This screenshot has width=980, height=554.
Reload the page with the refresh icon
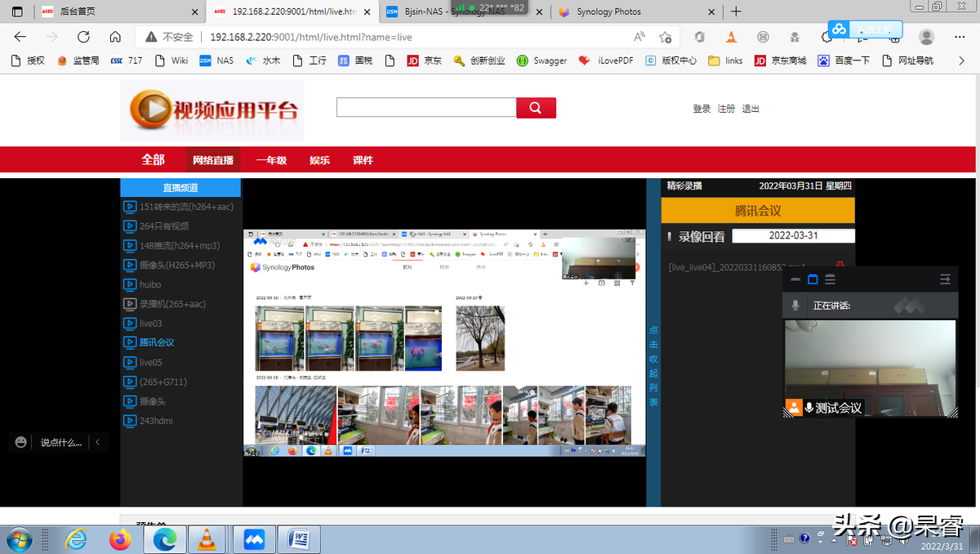83,37
